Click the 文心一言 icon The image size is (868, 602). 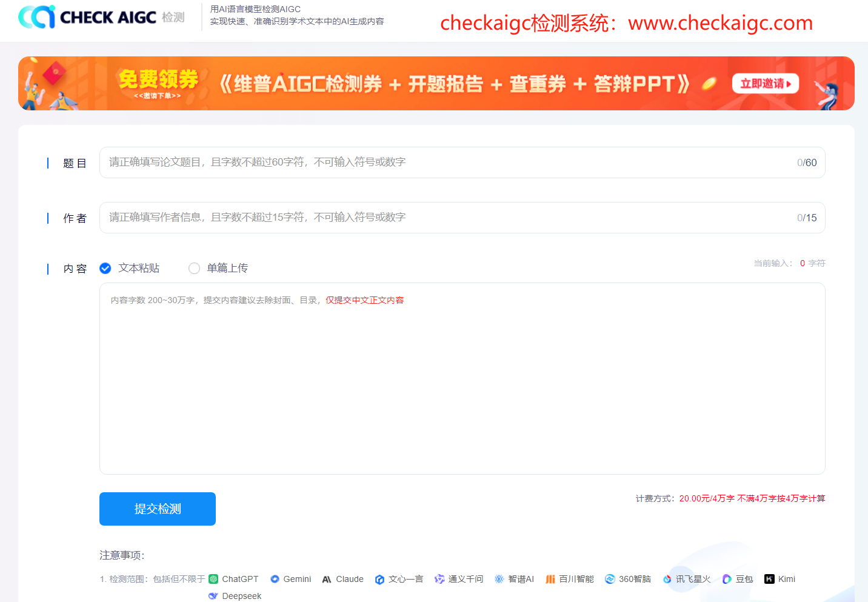tap(379, 580)
